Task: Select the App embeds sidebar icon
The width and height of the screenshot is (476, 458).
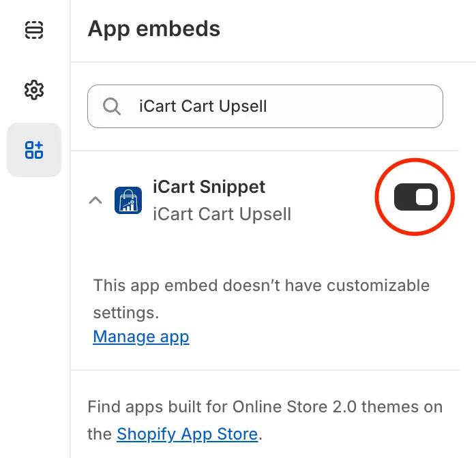Action: pos(34,150)
